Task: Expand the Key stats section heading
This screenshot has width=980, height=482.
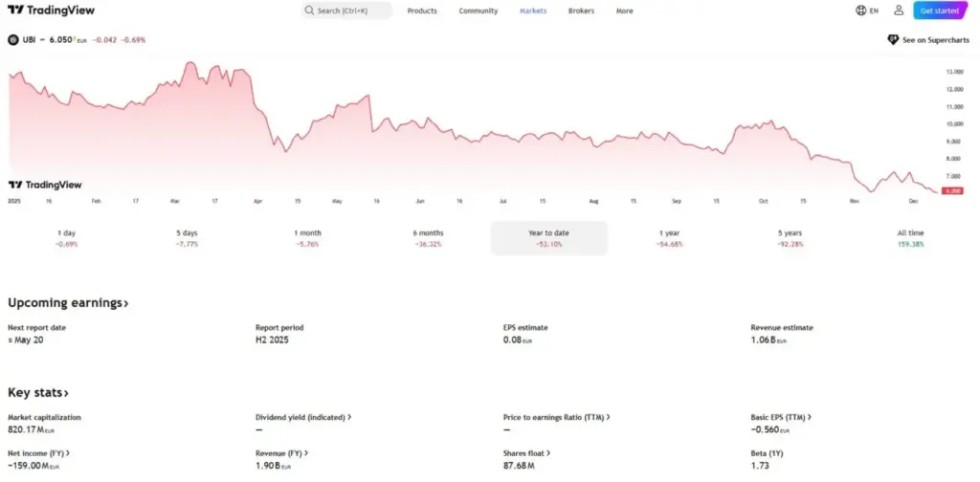Action: point(38,393)
